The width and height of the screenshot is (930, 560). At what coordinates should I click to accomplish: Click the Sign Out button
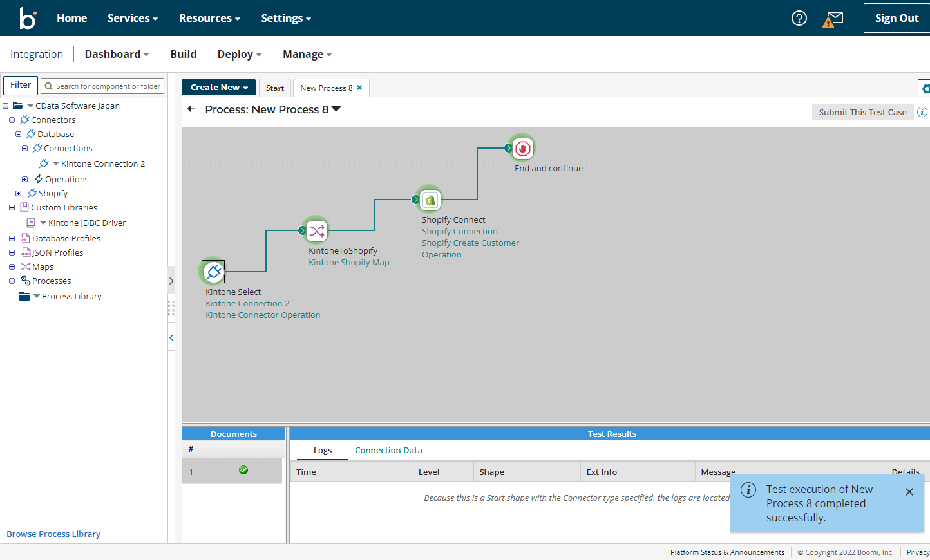coord(897,18)
